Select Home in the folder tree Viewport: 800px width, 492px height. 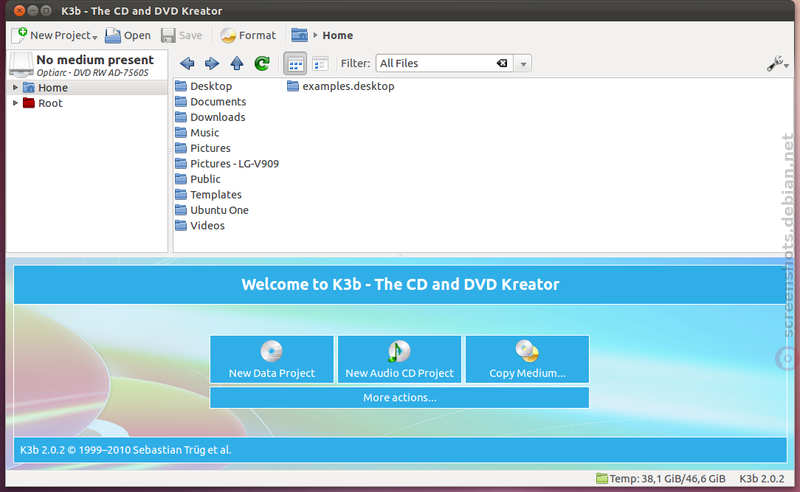53,87
